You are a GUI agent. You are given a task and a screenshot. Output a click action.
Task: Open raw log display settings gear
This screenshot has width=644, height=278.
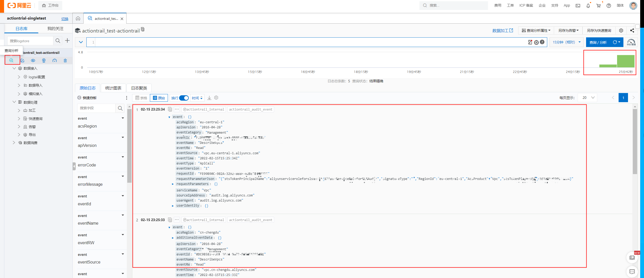[216, 98]
